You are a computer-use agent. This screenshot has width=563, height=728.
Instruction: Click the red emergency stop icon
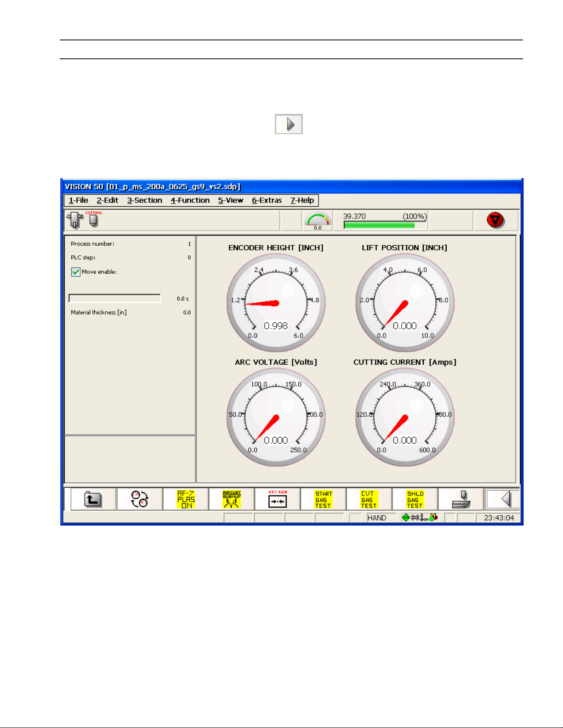pos(495,220)
